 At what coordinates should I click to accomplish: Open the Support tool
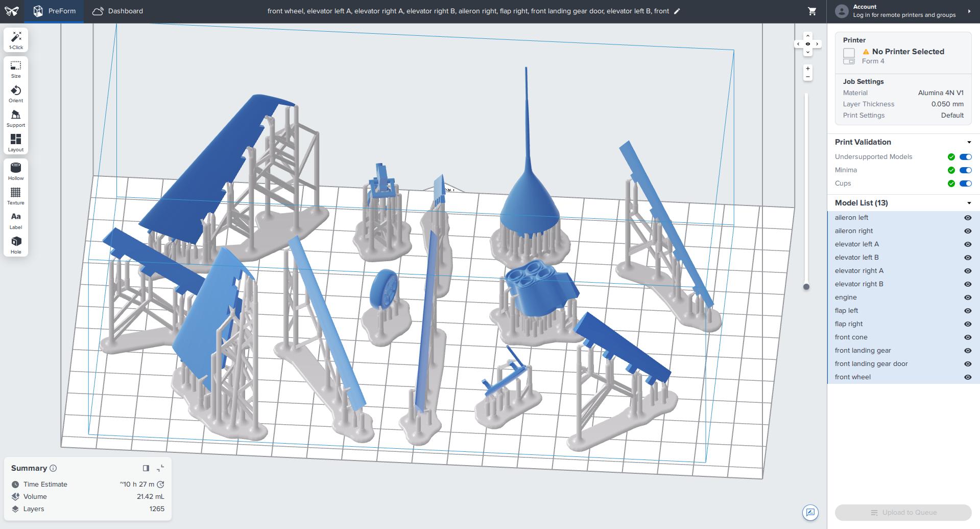coord(16,118)
